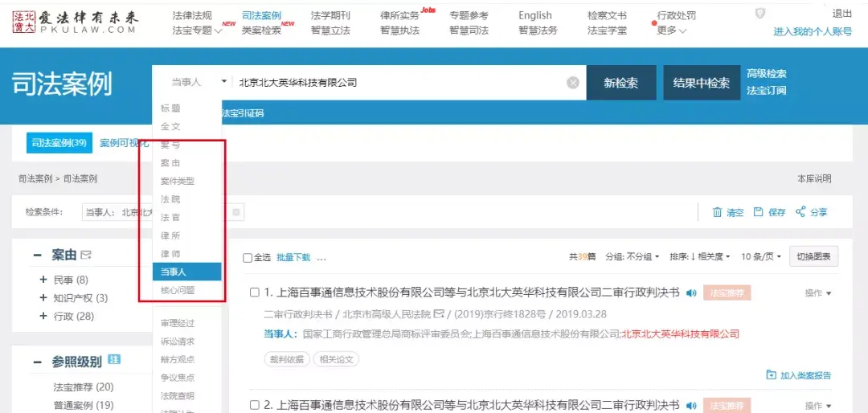Viewport: 868px width, 413px height.
Task: Switch to the 司法案例(39) tab
Action: pos(59,143)
